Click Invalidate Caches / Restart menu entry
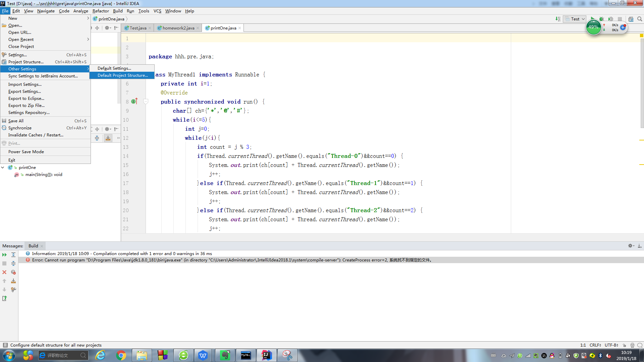This screenshot has width=644, height=362. click(36, 135)
